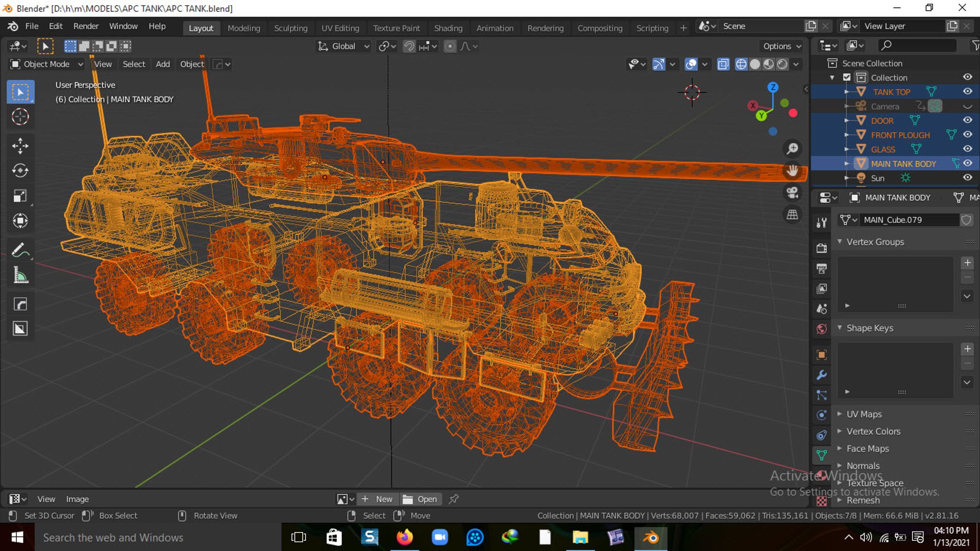Hide DOOR object in outliner
980x551 pixels.
[x=967, y=120]
